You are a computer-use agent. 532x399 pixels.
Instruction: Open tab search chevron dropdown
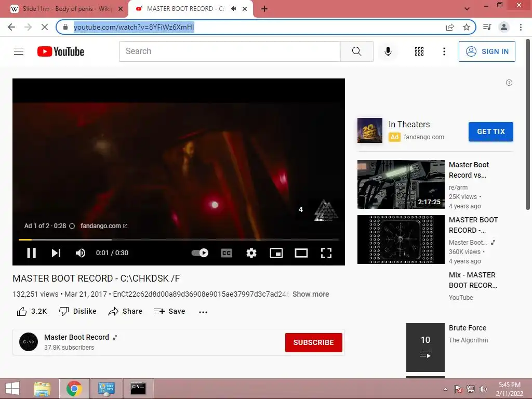467,9
